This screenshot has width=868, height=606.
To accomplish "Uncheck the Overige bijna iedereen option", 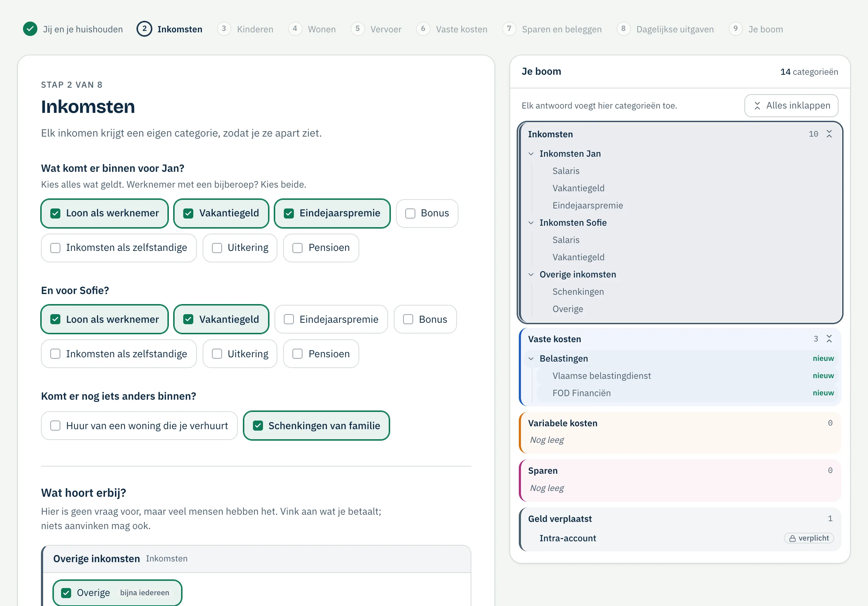I will coord(117,593).
